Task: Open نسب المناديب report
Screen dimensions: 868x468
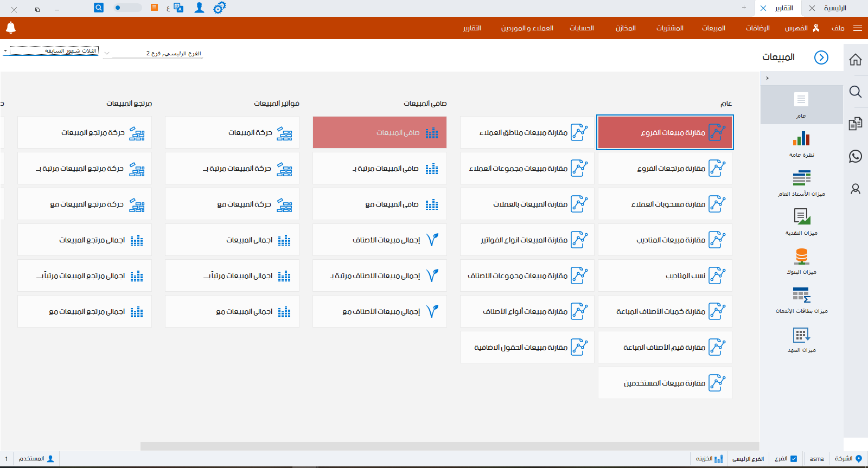Action: (665, 275)
